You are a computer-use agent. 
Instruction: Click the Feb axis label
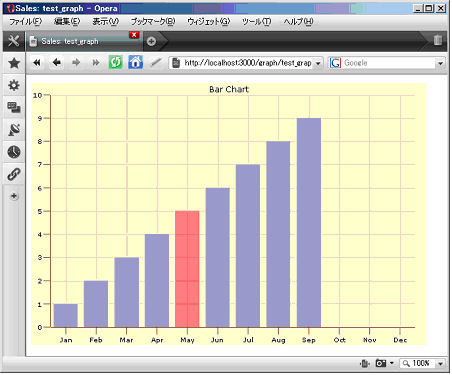click(96, 340)
